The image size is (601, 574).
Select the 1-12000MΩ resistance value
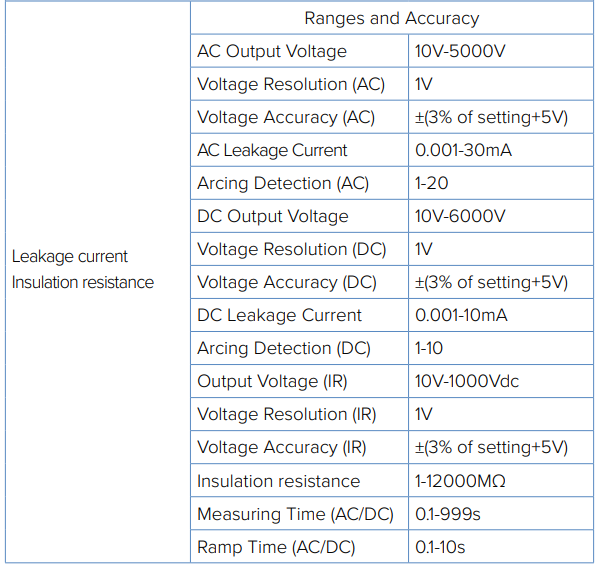460,481
